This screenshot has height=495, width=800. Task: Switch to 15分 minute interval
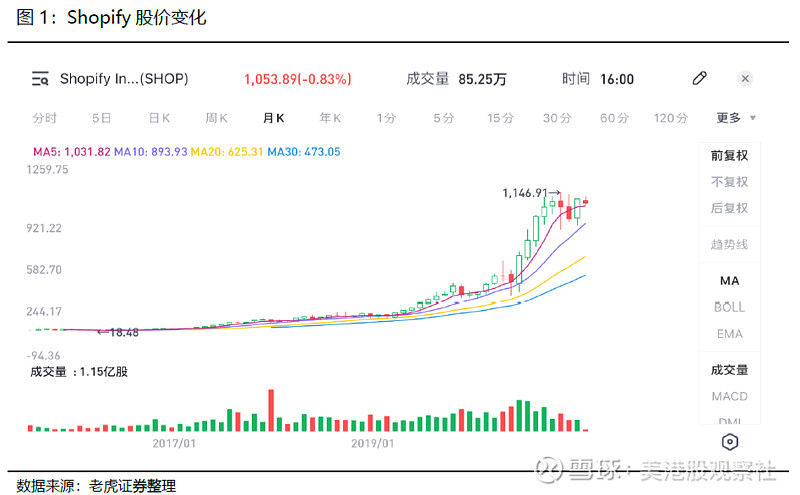[x=501, y=118]
